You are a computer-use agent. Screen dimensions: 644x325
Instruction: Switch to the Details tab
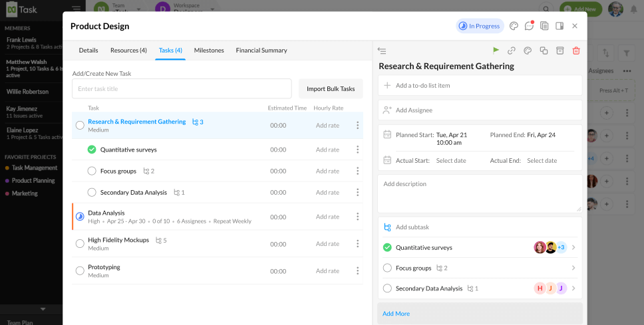point(88,50)
